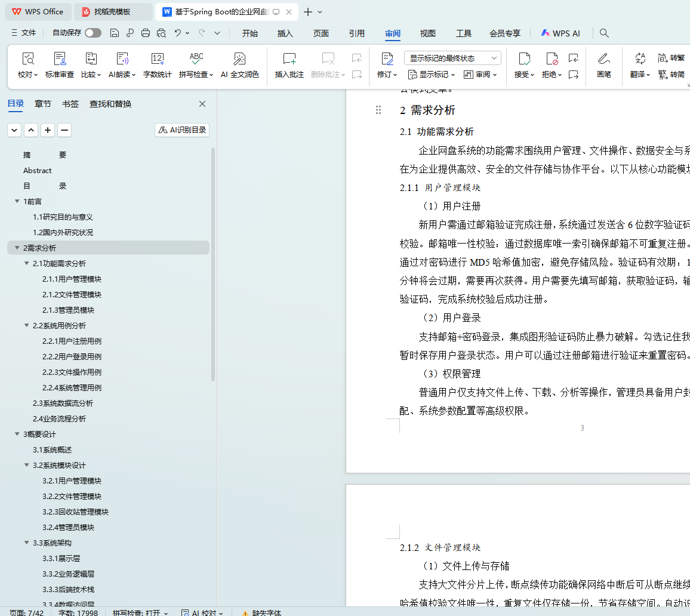Switch to the 视图 ribbon tab
The image size is (690, 616).
pyautogui.click(x=427, y=33)
